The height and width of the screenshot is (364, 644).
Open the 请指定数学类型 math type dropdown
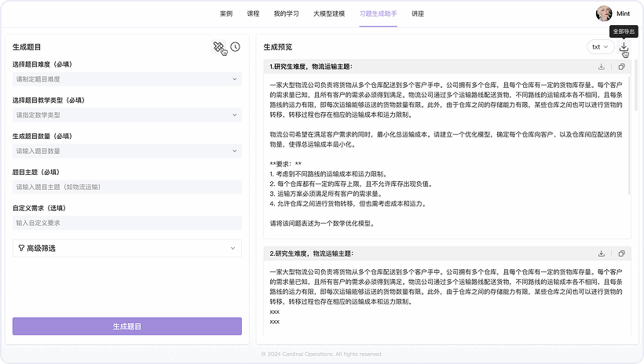[x=127, y=115]
